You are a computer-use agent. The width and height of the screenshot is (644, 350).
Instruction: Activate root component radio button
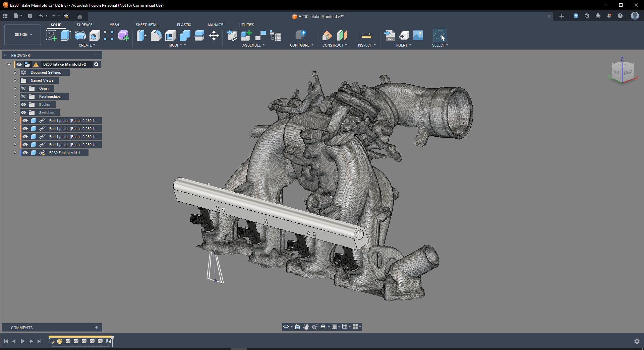pyautogui.click(x=96, y=64)
